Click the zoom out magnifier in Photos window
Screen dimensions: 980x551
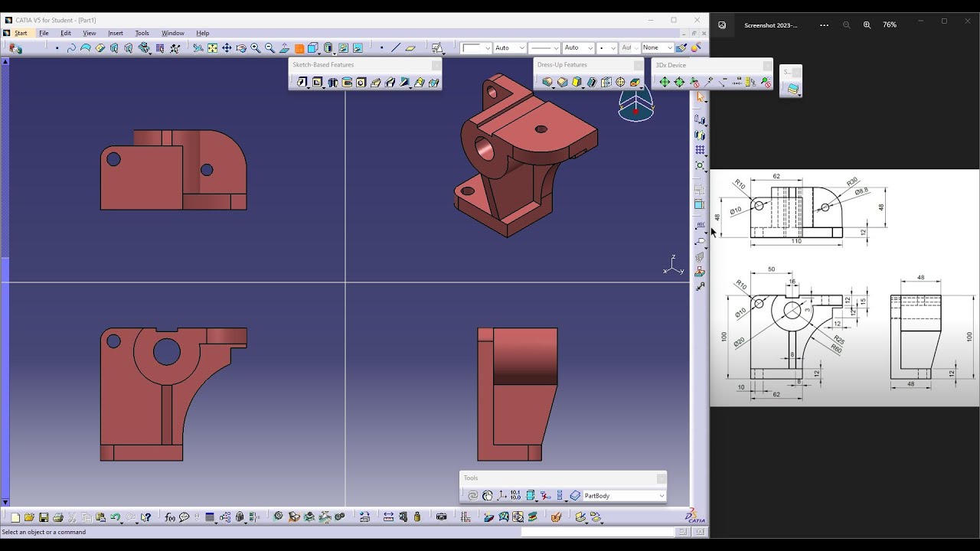click(x=846, y=24)
